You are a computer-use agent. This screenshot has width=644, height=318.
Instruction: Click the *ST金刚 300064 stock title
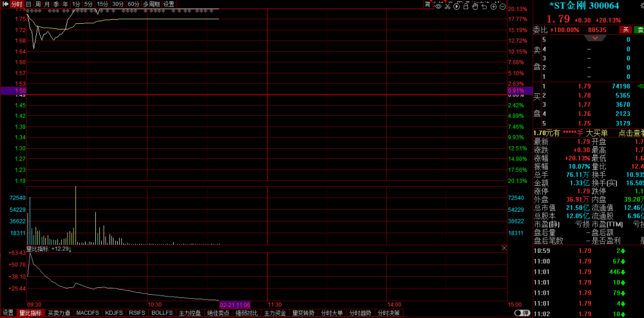[x=585, y=6]
